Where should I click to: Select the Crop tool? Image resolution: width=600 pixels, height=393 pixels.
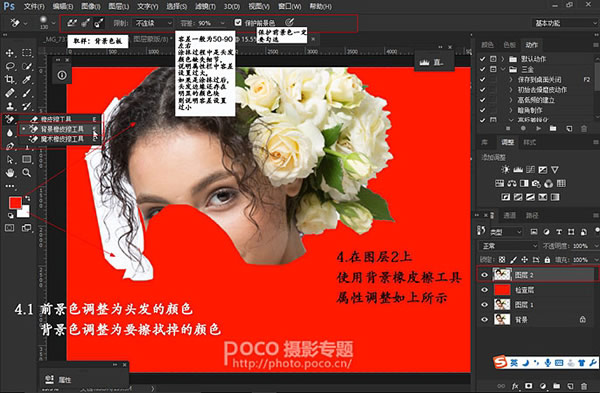10,79
